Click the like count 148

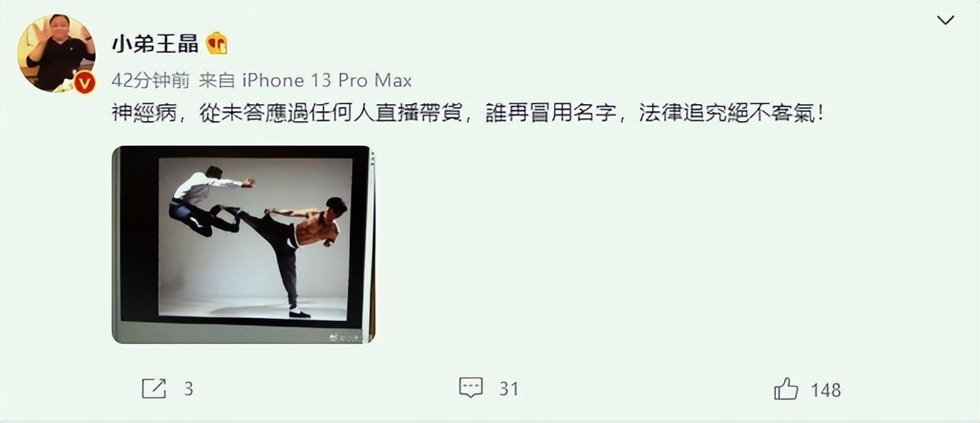coord(825,390)
